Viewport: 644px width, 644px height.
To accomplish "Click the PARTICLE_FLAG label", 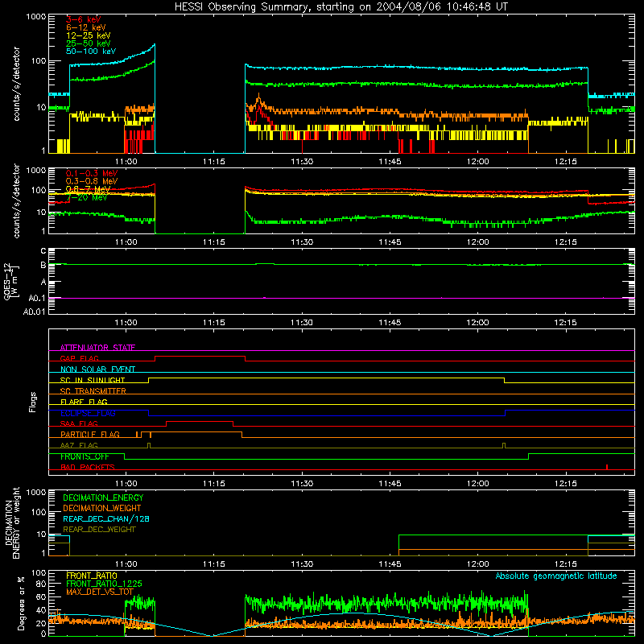I will click(90, 434).
